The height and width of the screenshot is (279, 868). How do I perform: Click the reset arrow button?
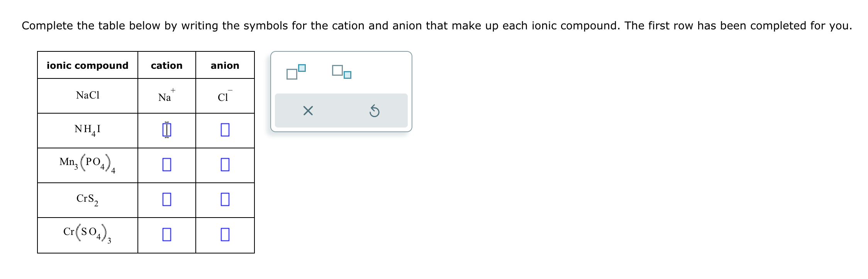coord(375,111)
